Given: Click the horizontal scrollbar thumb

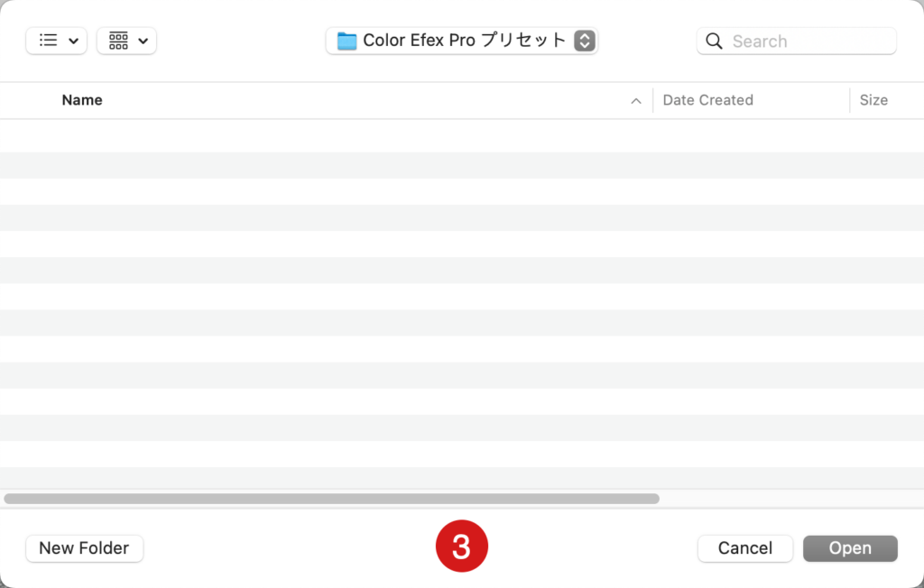Looking at the screenshot, I should [x=331, y=499].
